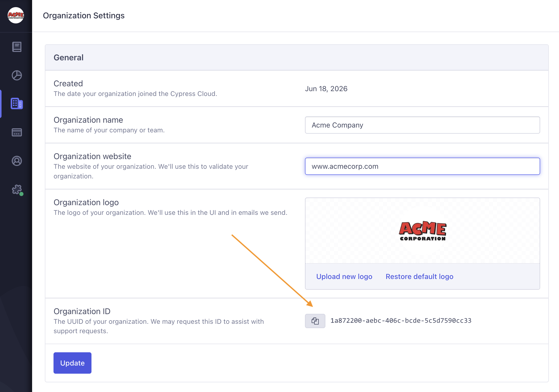Open the billing card icon in sidebar

pyautogui.click(x=17, y=132)
